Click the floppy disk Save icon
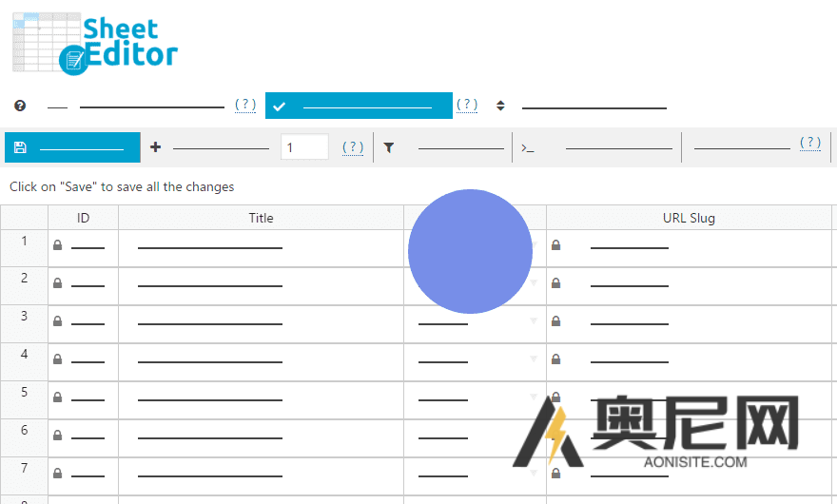 [20, 147]
